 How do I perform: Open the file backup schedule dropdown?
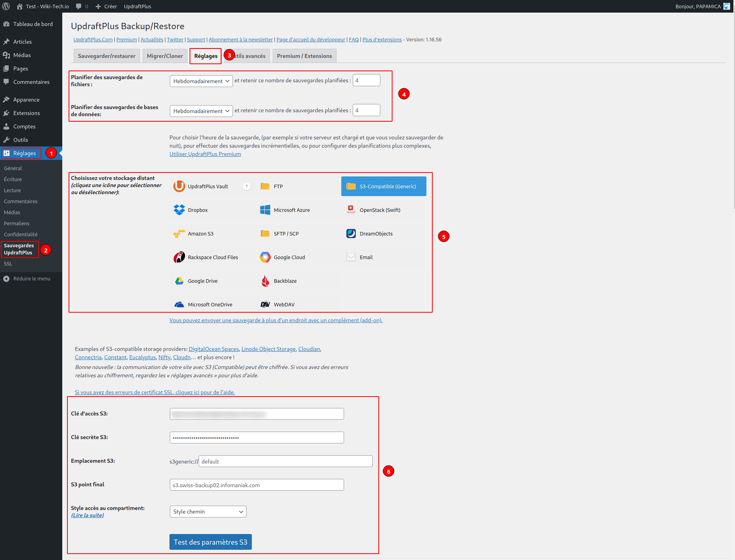(x=201, y=81)
